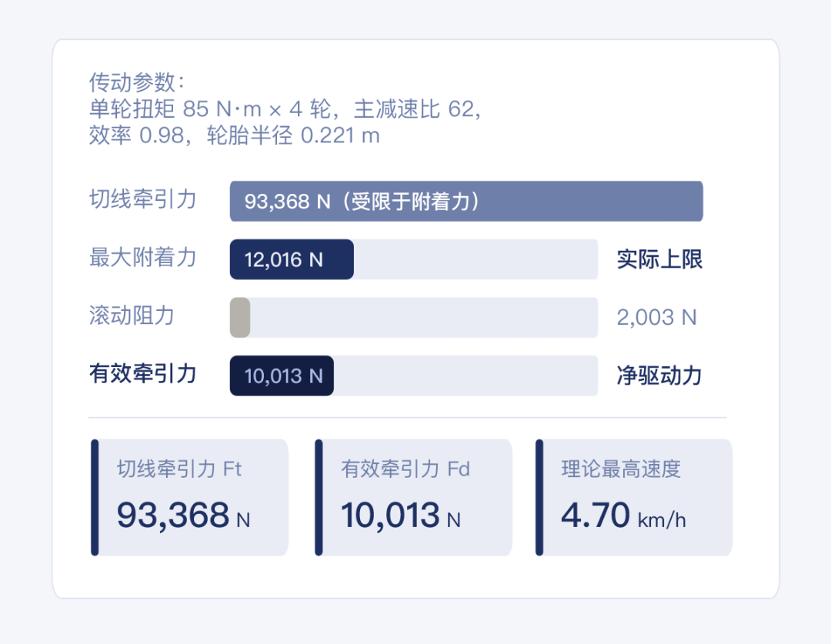Click the 效率 0.98 轮胎半径 line
The height and width of the screenshot is (644, 831).
[x=235, y=136]
